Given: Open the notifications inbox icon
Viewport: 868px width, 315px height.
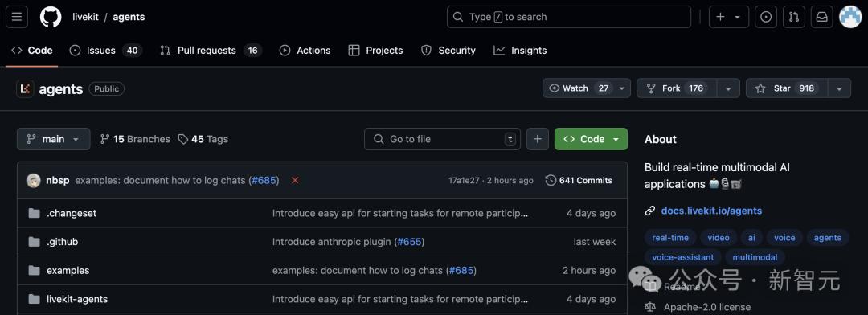Looking at the screenshot, I should click(822, 17).
